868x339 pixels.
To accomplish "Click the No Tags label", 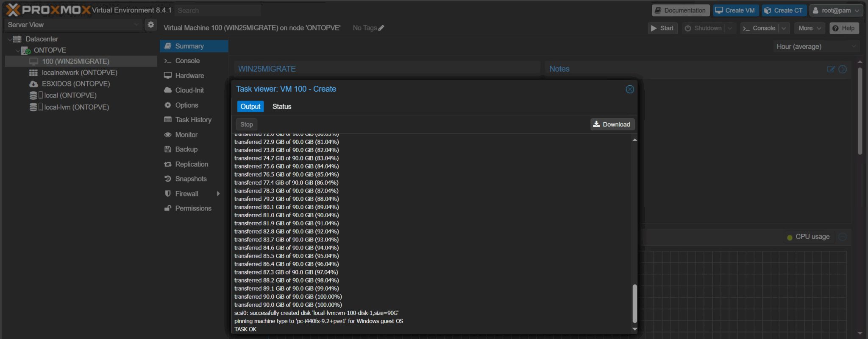I will tap(365, 28).
